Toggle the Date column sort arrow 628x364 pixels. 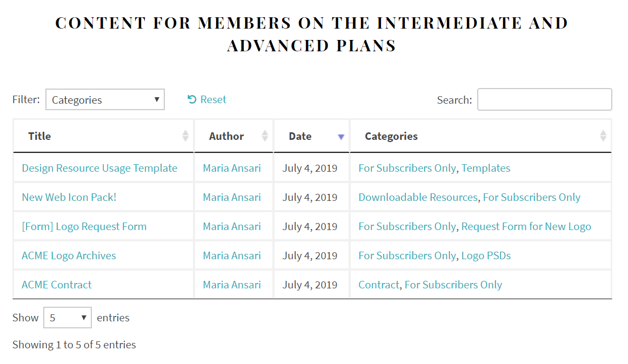pos(341,137)
